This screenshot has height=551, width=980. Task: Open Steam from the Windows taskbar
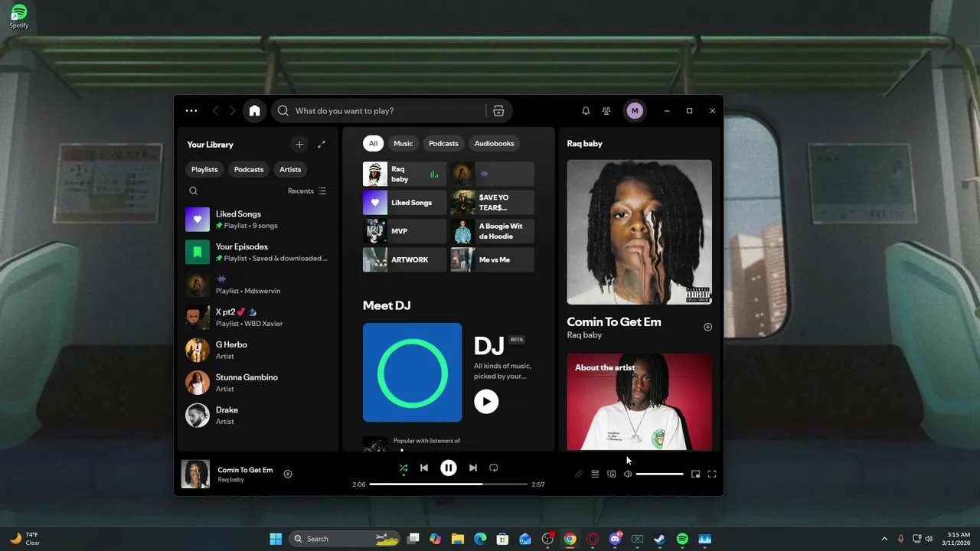pos(659,539)
